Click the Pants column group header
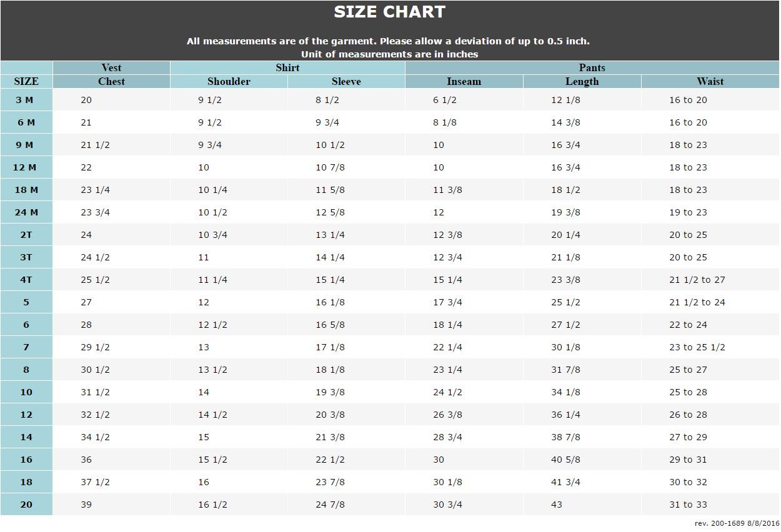The image size is (781, 532). pos(592,67)
